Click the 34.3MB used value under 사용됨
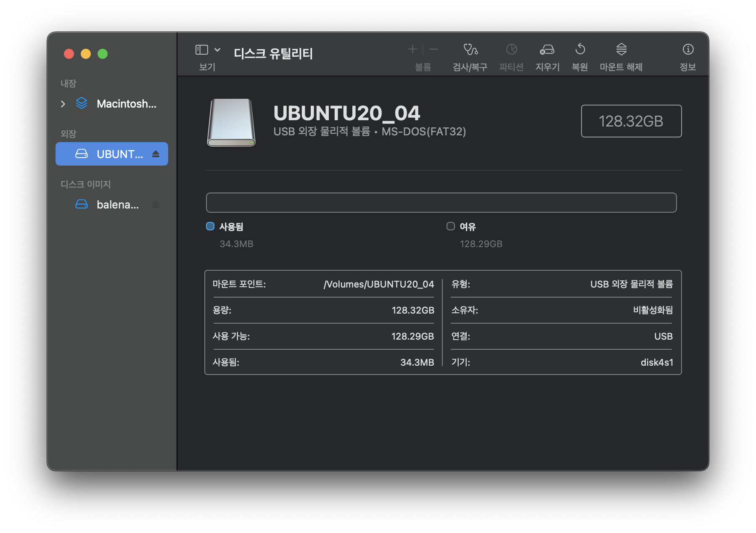The image size is (756, 533). 236,244
